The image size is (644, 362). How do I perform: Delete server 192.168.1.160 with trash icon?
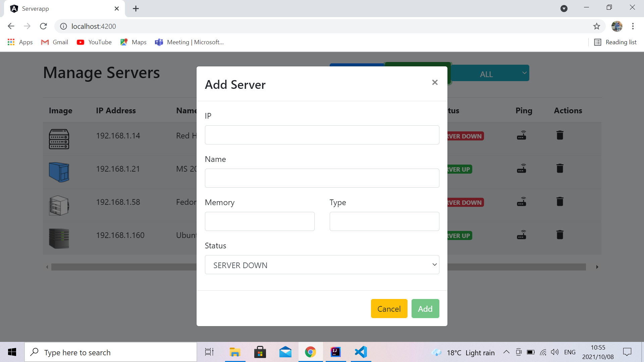(560, 235)
